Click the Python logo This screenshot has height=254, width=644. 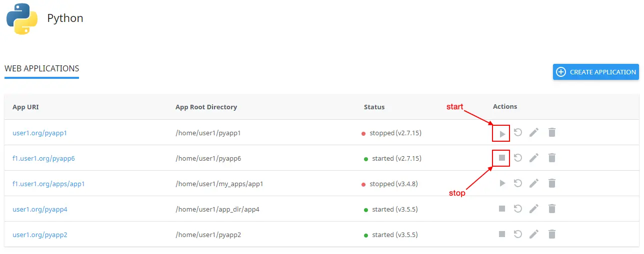point(22,19)
